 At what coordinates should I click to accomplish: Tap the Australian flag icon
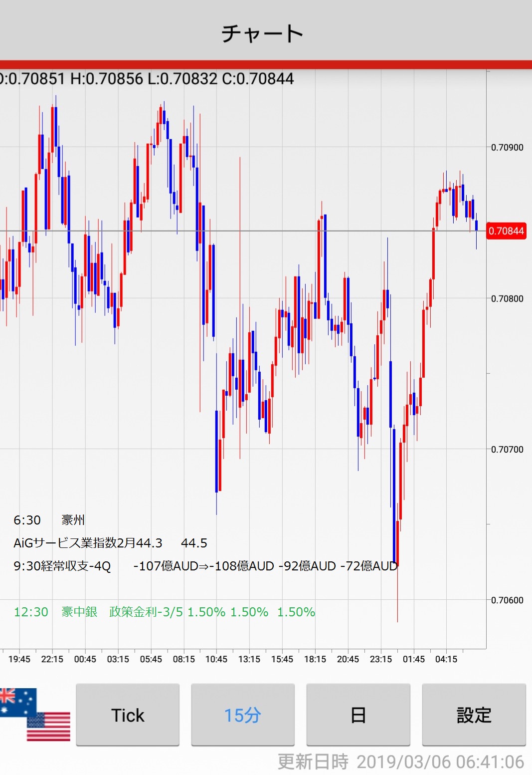[16, 700]
